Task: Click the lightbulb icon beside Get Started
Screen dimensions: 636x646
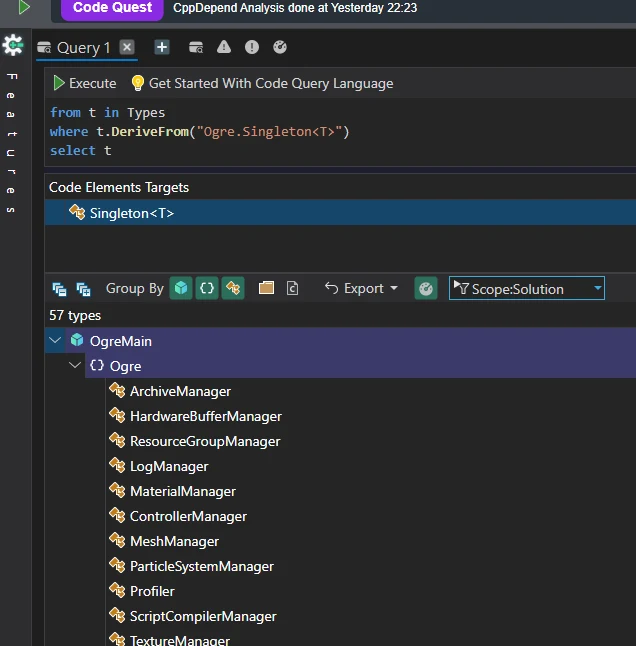Action: click(x=138, y=83)
